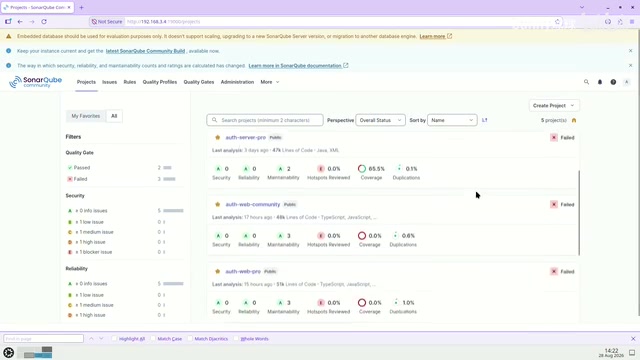Expand the Create Project dropdown

tap(553, 105)
